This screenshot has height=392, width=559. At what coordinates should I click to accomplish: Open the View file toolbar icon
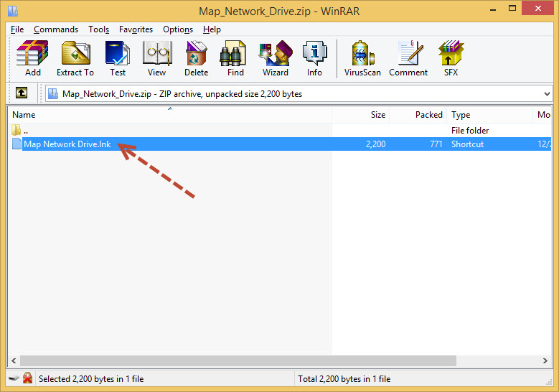157,53
